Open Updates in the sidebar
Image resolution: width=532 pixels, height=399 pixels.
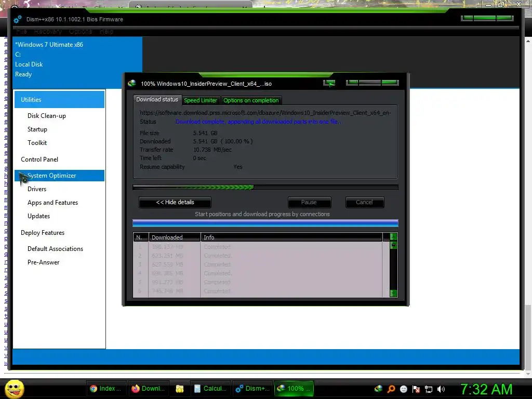38,216
